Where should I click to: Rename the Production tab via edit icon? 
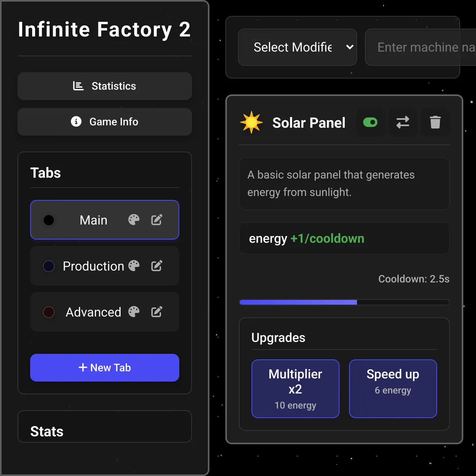(x=157, y=266)
